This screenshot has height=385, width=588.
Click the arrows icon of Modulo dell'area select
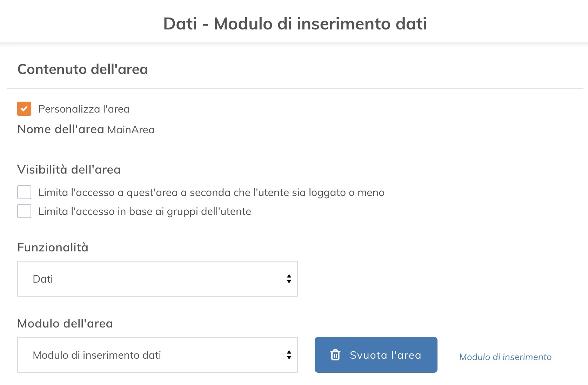tap(289, 355)
